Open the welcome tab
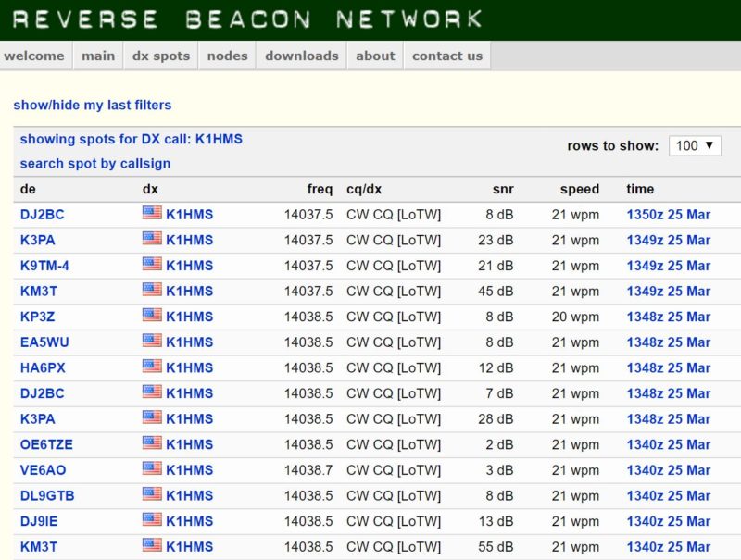Screen dimensions: 741x560 (34, 56)
